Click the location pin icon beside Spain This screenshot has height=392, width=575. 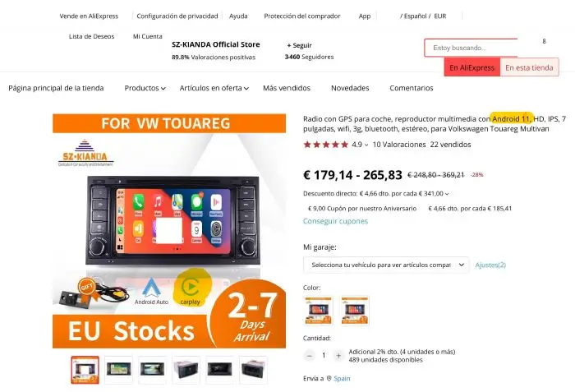click(329, 378)
